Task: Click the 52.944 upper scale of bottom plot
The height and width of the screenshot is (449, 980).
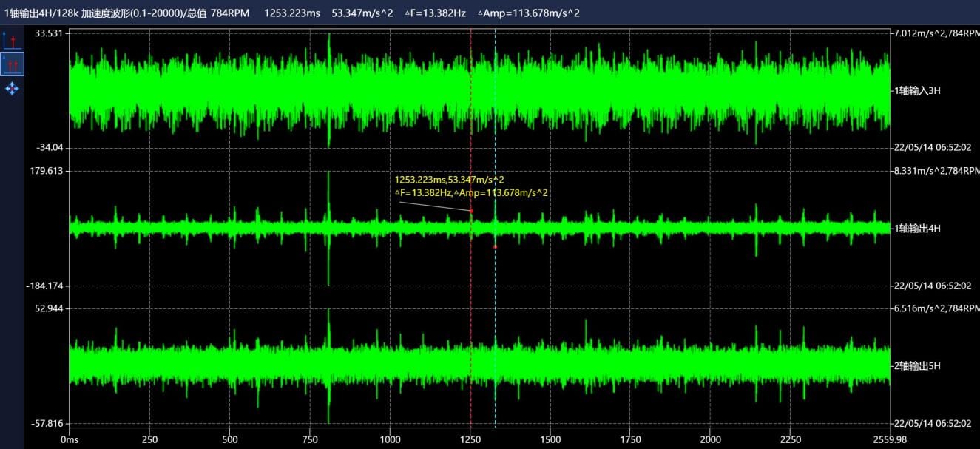Action: (x=49, y=308)
